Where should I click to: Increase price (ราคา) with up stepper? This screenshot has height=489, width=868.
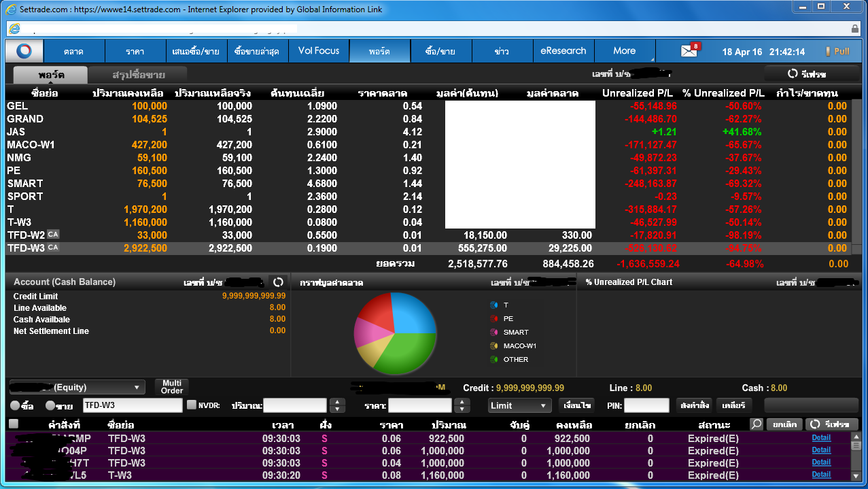point(462,402)
